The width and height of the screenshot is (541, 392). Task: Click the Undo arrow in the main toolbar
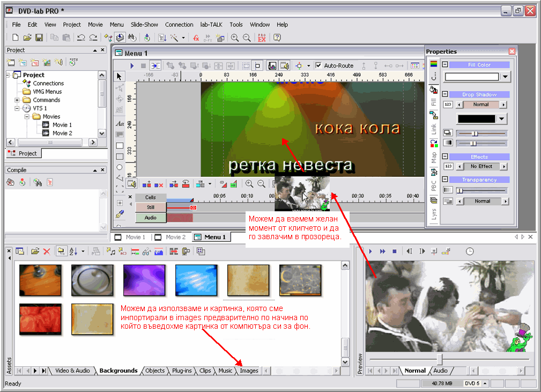point(81,38)
